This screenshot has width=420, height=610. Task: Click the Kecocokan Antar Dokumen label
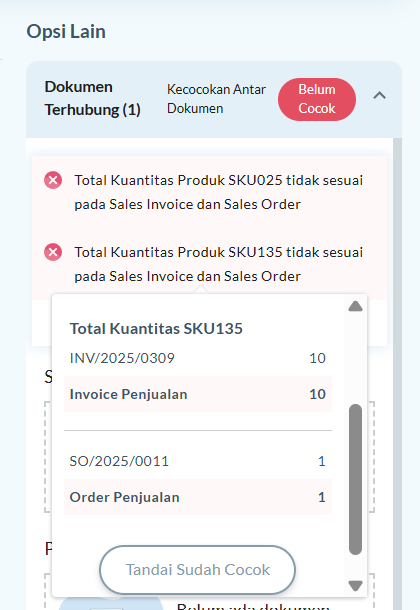[x=216, y=99]
